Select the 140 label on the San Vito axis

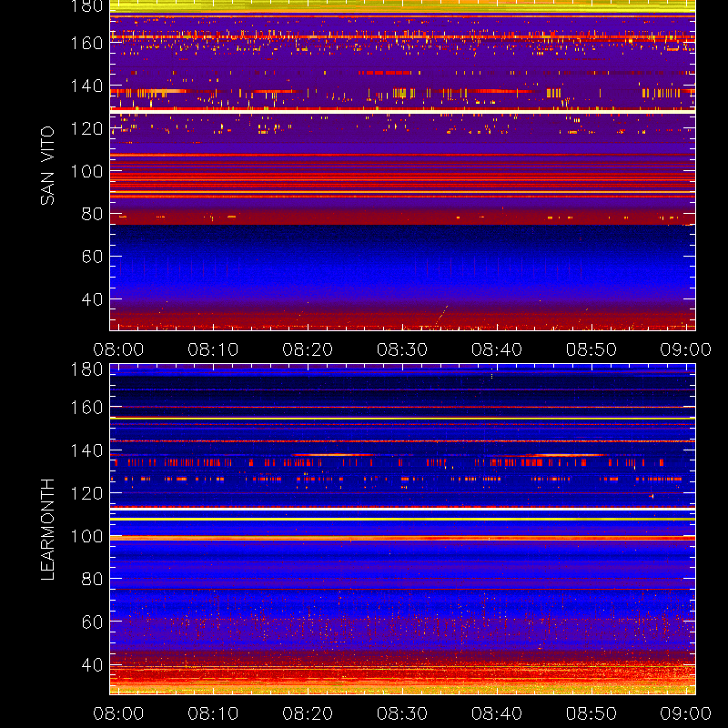86,86
